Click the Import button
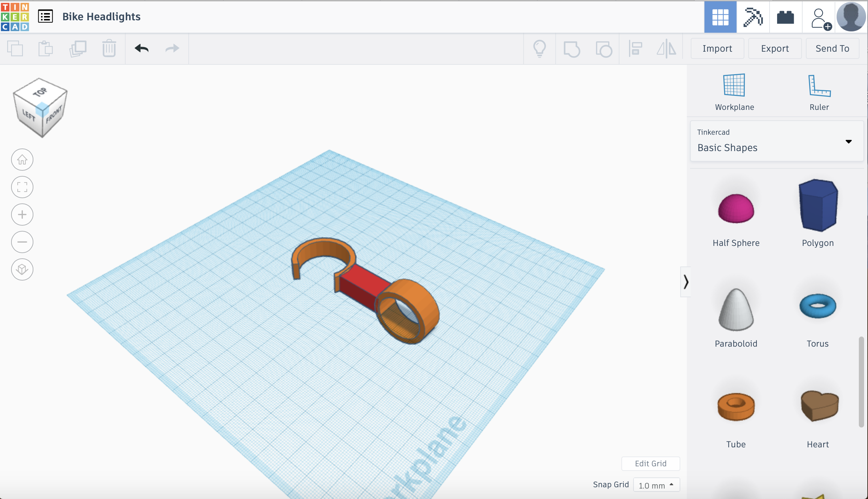Viewport: 868px width, 499px height. [717, 49]
